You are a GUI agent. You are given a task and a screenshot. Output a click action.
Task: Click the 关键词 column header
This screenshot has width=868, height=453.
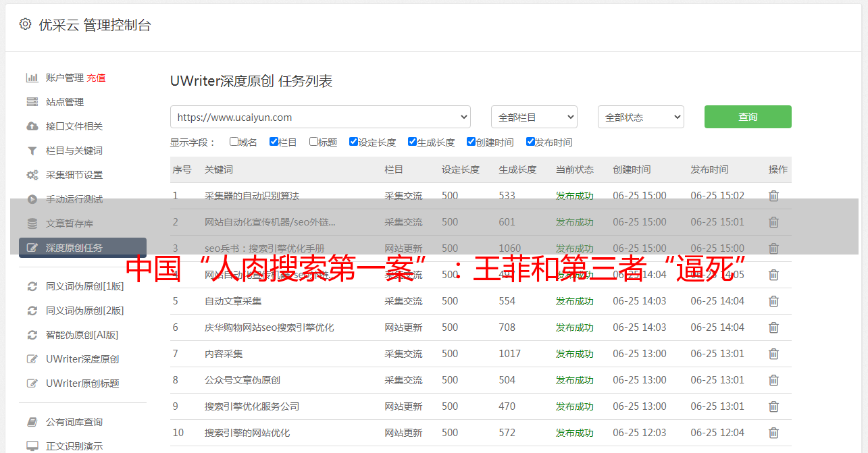[219, 169]
